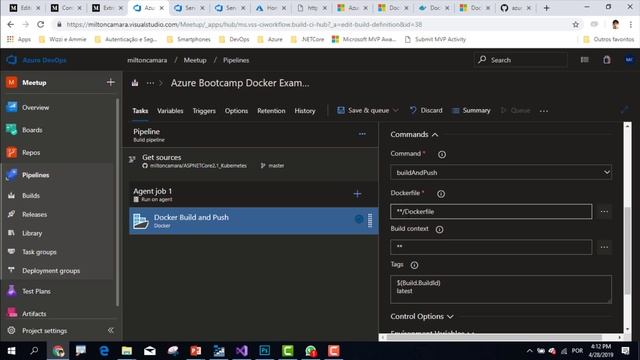Open Visual Studio from taskbar
The height and width of the screenshot is (360, 640).
(x=242, y=351)
